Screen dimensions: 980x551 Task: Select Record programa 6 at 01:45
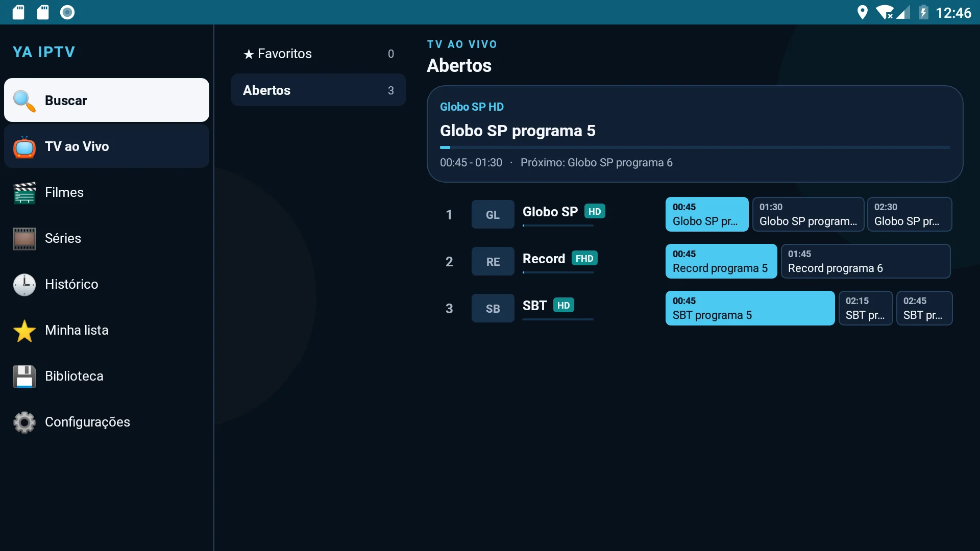pyautogui.click(x=866, y=261)
